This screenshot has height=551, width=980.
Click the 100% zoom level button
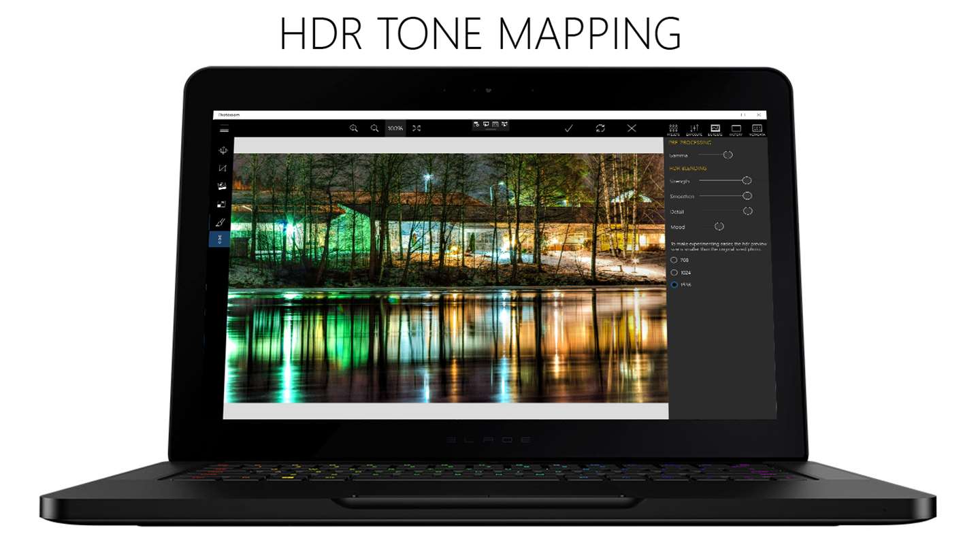(x=395, y=128)
